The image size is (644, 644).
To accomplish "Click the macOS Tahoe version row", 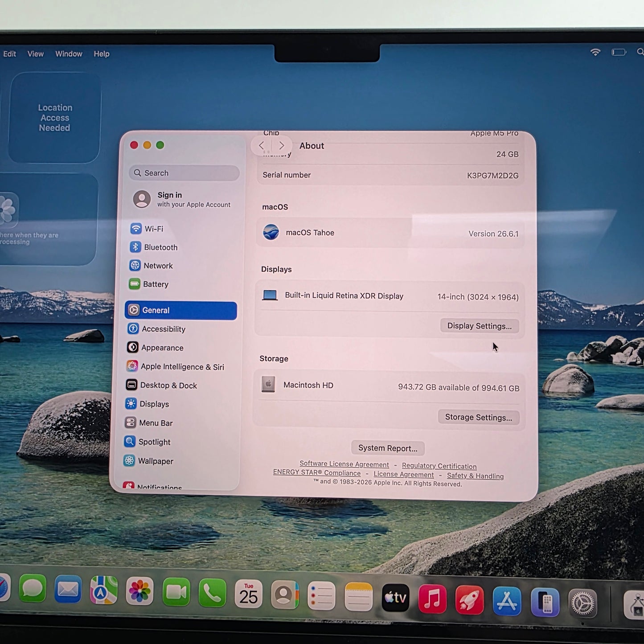I will [390, 233].
